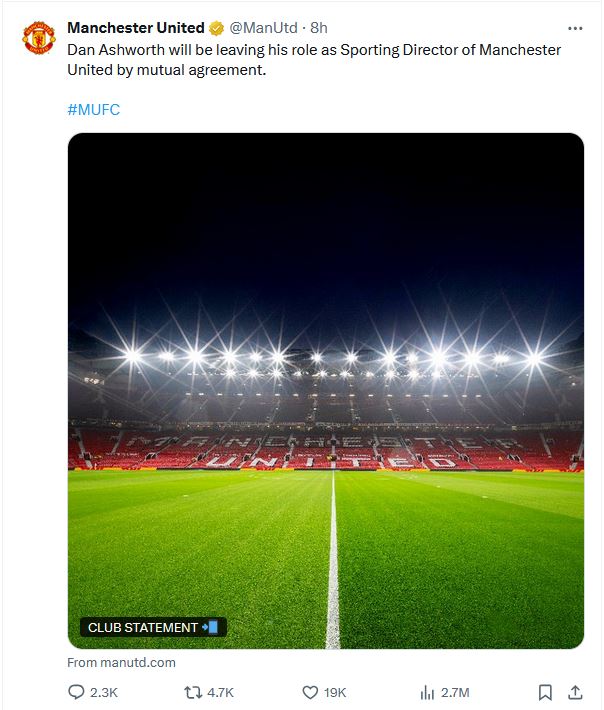The height and width of the screenshot is (710, 604).
Task: Click the 2.3K replies count
Action: (x=104, y=692)
